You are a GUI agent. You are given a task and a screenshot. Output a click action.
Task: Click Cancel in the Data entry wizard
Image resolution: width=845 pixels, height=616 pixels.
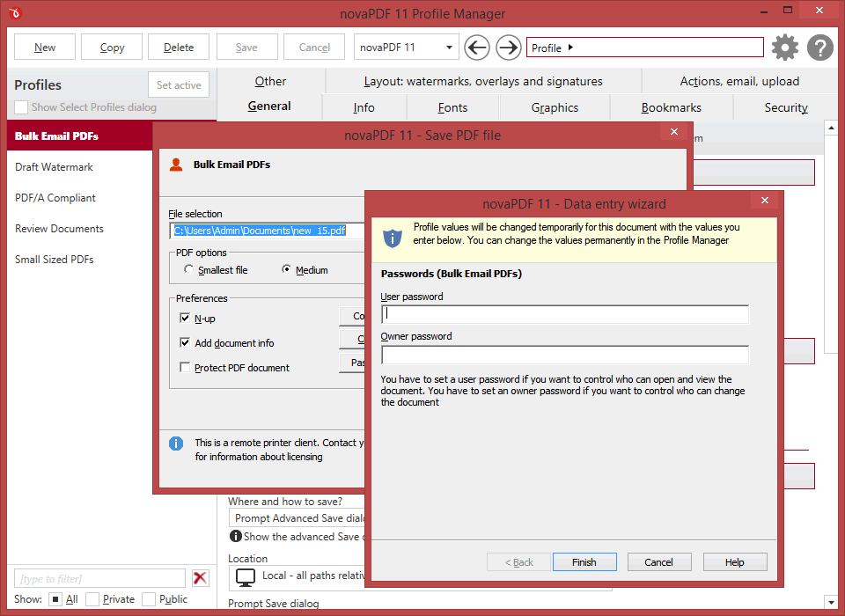click(658, 562)
